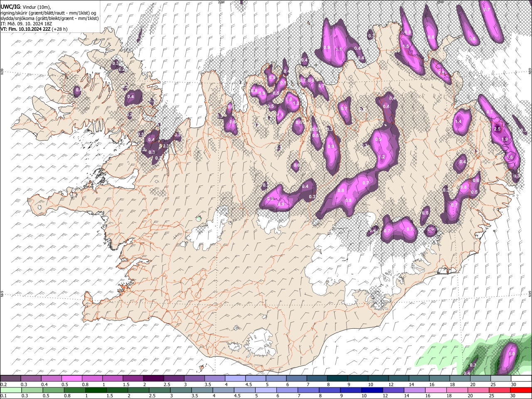532x399 pixels.
Task: Select the upper legend dark purple swatch between 2 and 2.5
Action: (153, 378)
